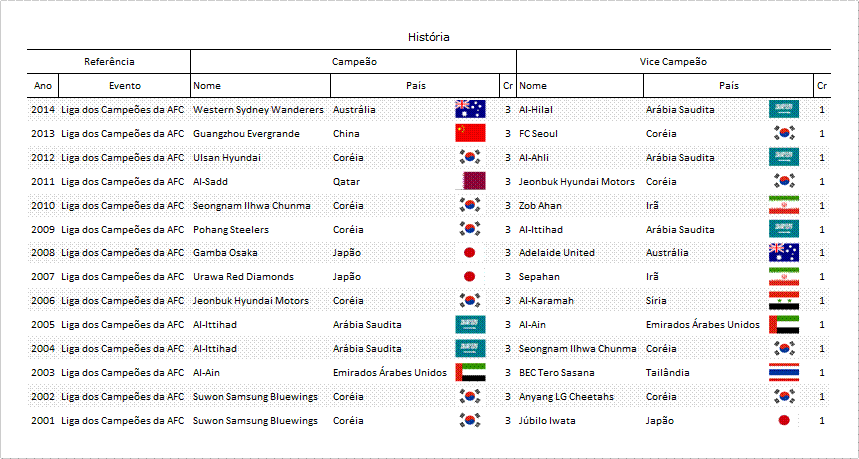Viewport: 859px width, 459px height.
Task: Click the Australia flag beside Adelaide United
Action: pos(783,253)
